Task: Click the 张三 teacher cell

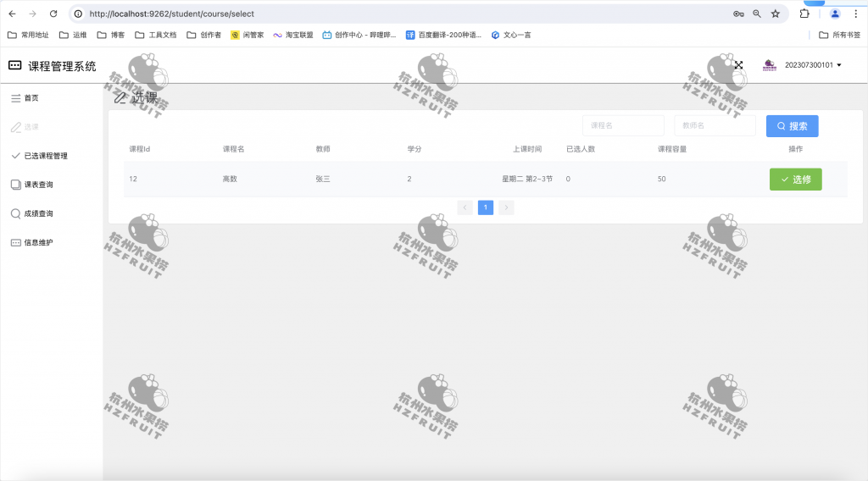Action: [x=323, y=180]
